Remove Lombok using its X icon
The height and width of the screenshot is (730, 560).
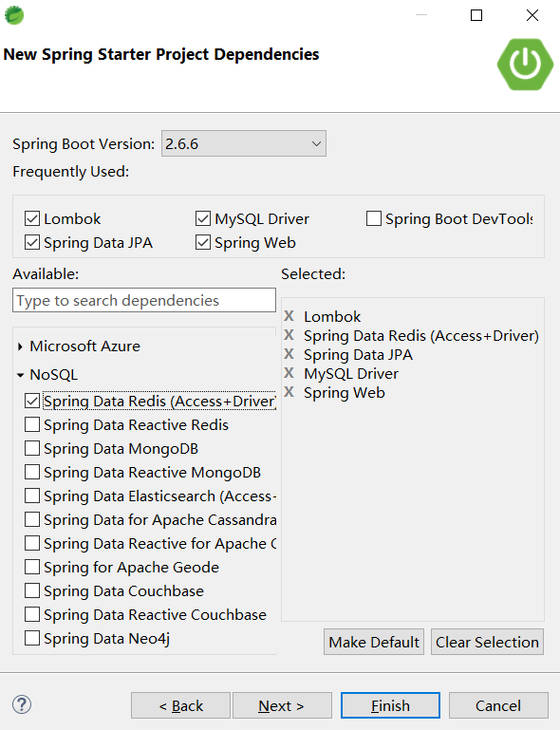coord(289,316)
